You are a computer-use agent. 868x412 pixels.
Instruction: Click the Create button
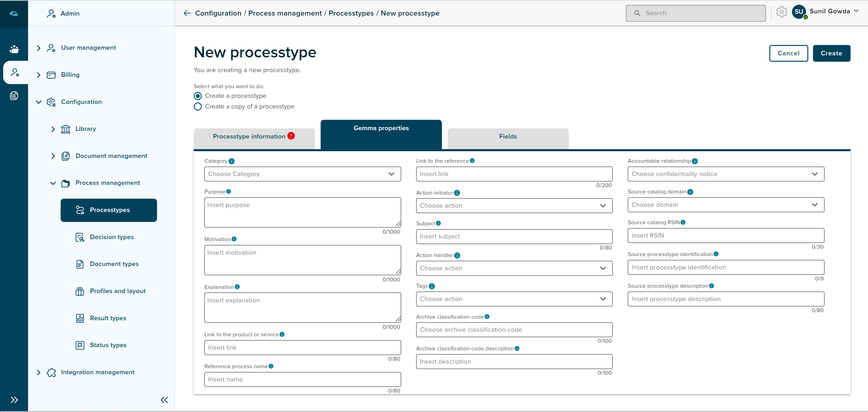831,53
